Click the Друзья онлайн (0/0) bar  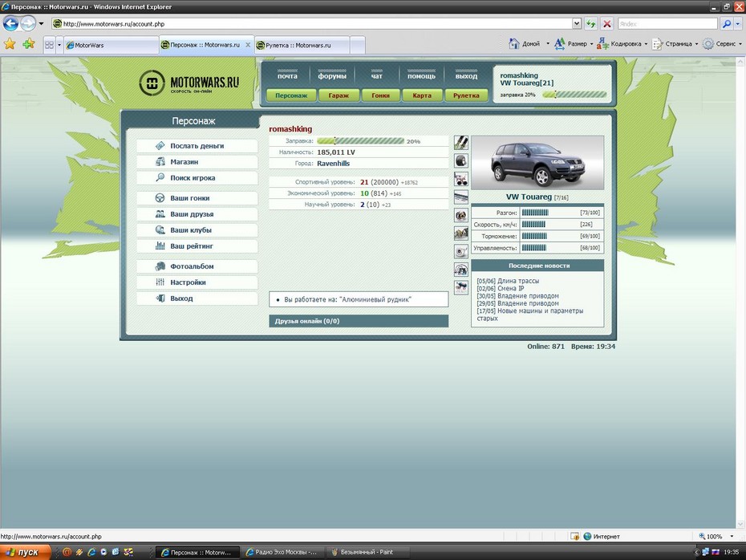(x=359, y=321)
